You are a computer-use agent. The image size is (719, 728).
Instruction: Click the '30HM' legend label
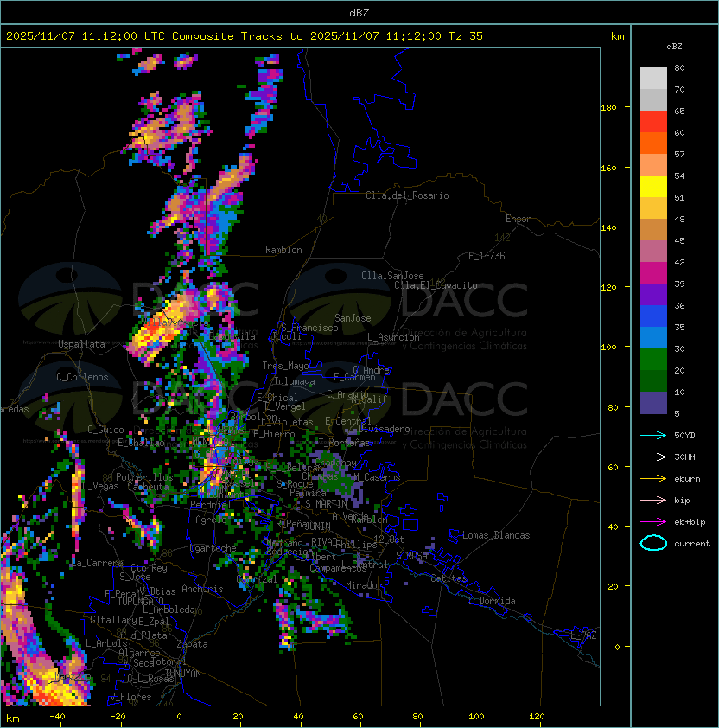click(684, 457)
